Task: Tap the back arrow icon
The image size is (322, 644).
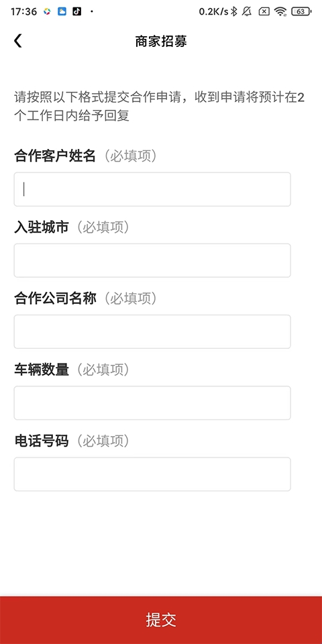Action: click(17, 41)
